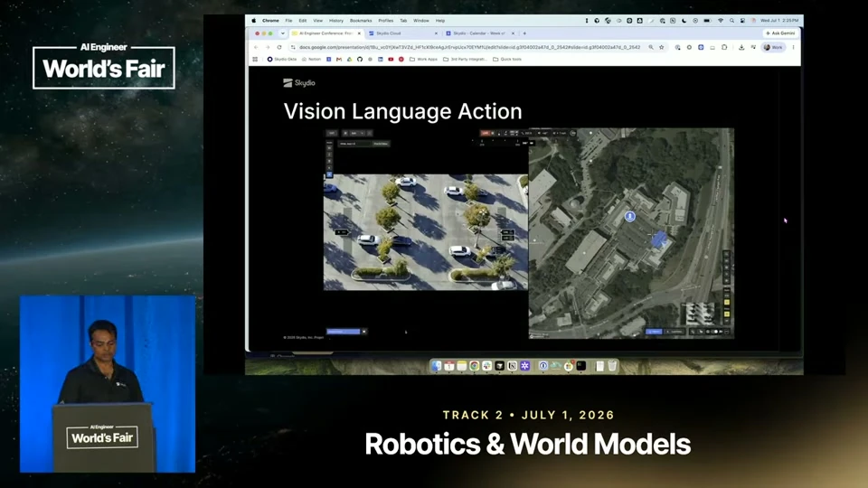868x488 pixels.
Task: Open the Skydio Okta bookmark
Action: click(282, 60)
